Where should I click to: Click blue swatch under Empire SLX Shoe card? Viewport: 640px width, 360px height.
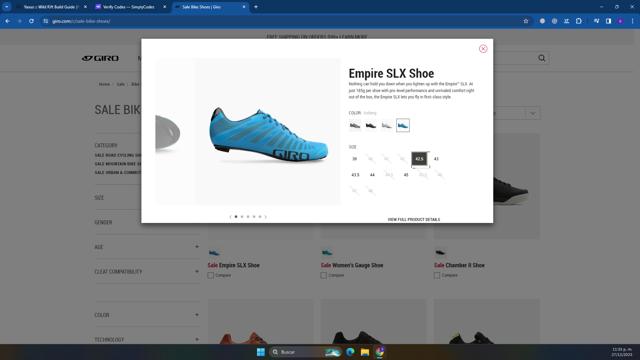pyautogui.click(x=213, y=253)
